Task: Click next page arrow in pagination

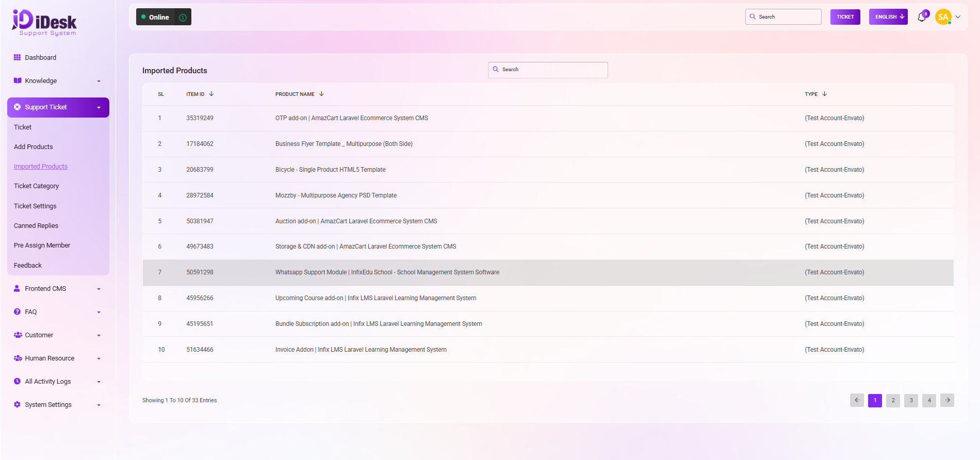Action: 947,400
